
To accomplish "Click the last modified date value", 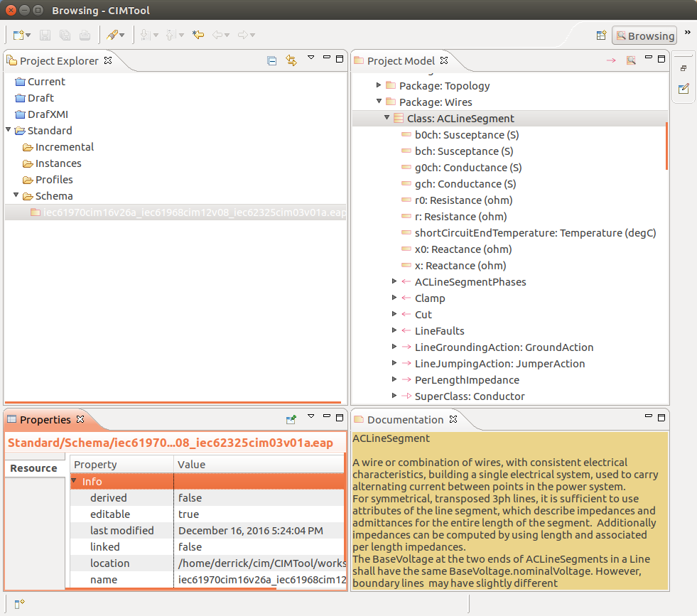I will click(251, 531).
